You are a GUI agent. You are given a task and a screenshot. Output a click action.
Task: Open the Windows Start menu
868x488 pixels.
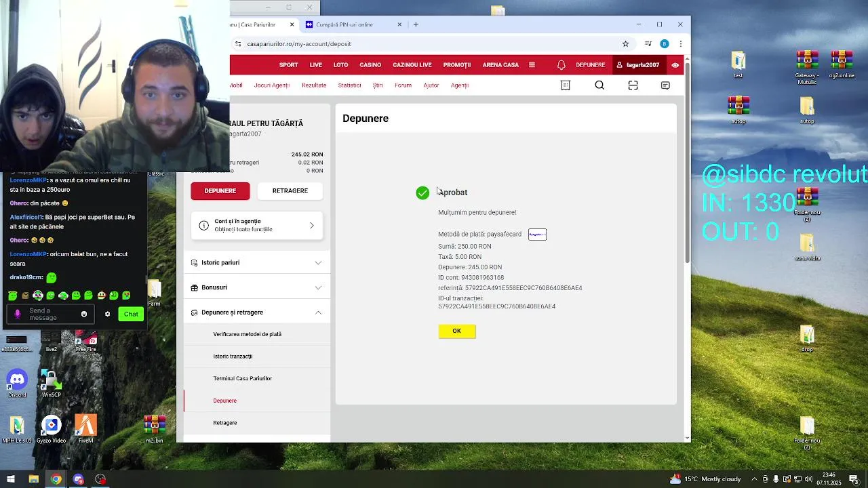tap(11, 479)
